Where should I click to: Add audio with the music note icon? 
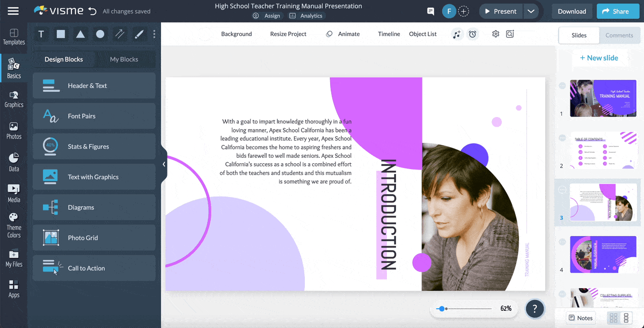[x=457, y=34]
